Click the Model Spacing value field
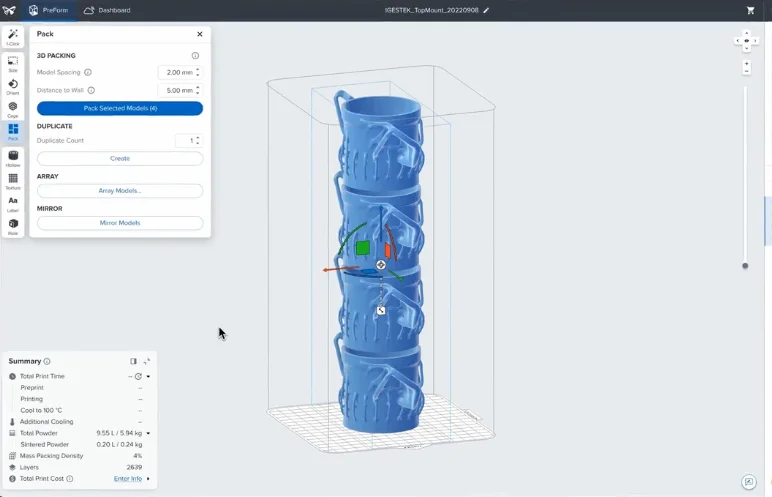The image size is (772, 497). (x=180, y=72)
